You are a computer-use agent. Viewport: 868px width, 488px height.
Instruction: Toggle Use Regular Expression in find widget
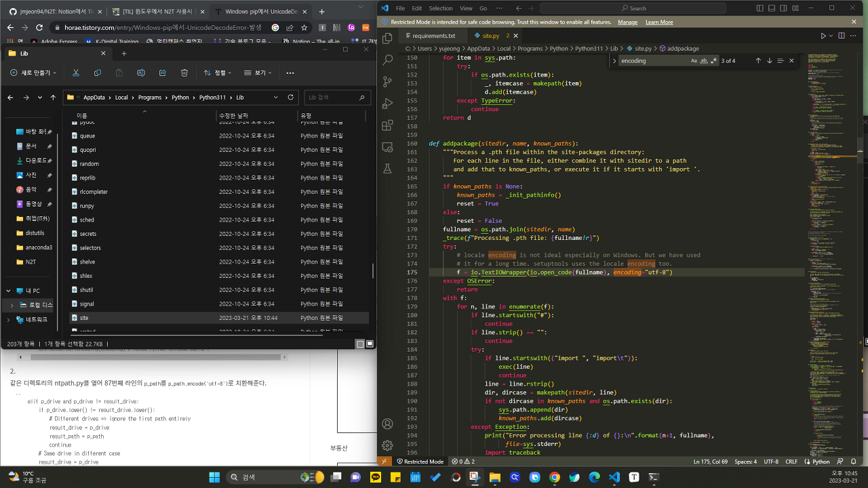(714, 60)
